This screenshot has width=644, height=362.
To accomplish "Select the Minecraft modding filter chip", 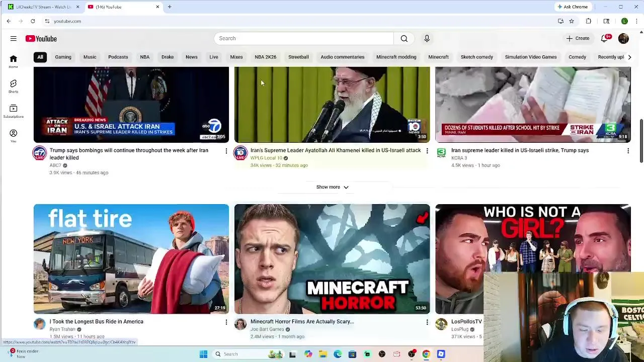I will (x=396, y=57).
